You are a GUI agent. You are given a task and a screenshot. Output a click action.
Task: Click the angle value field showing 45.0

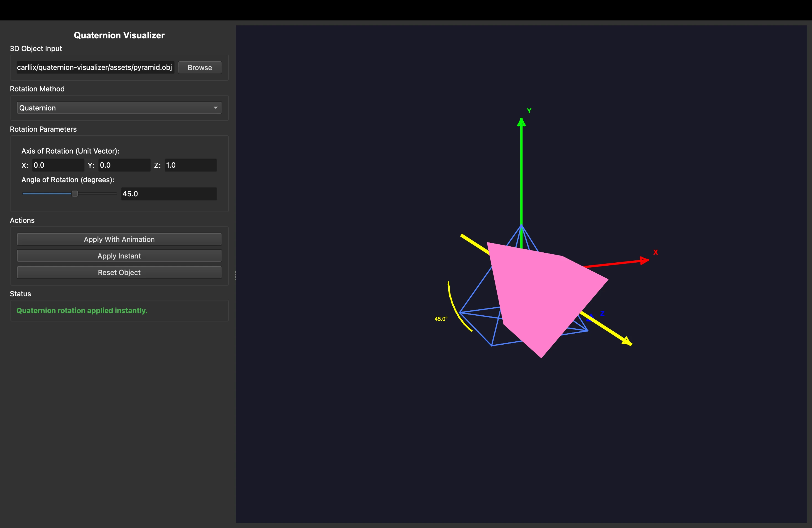[168, 193]
